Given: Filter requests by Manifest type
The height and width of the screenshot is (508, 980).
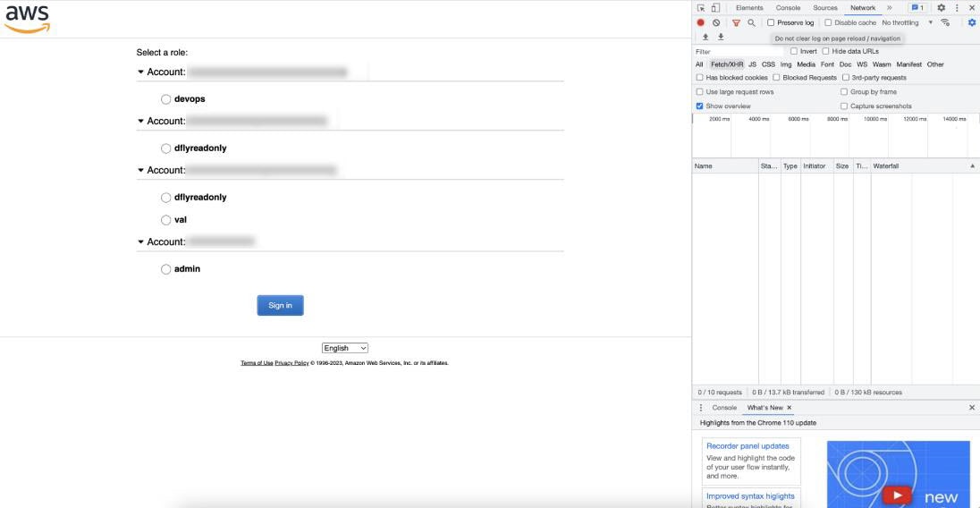Looking at the screenshot, I should (x=908, y=64).
